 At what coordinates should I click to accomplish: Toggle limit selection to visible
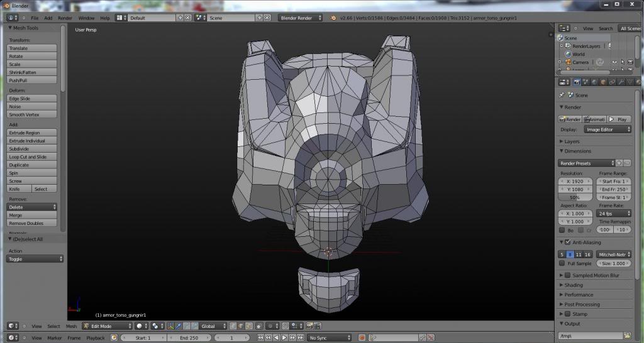[x=259, y=326]
